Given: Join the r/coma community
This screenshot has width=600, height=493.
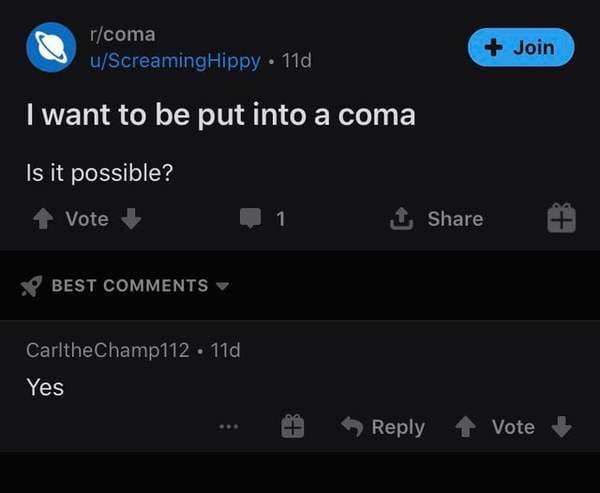Looking at the screenshot, I should click(521, 47).
